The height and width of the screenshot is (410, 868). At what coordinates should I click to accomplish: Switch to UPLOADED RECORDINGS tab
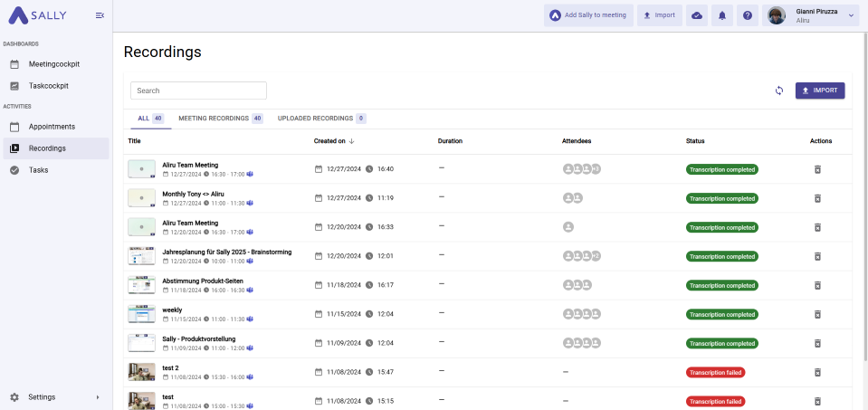[x=321, y=119]
